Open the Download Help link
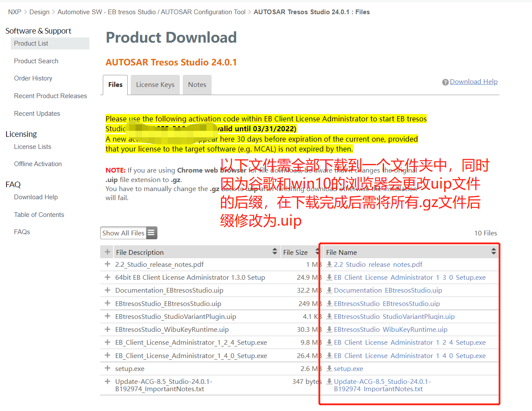532x411 pixels. (x=474, y=82)
